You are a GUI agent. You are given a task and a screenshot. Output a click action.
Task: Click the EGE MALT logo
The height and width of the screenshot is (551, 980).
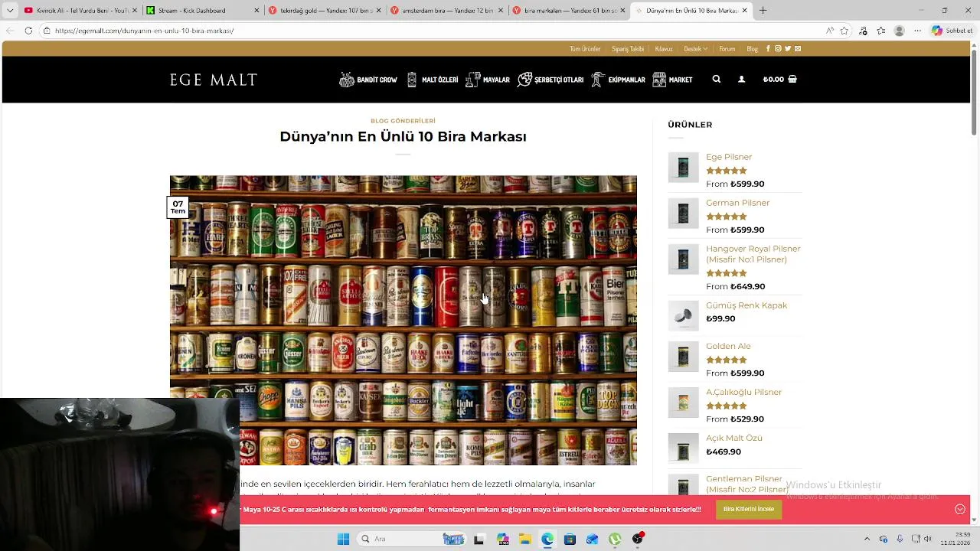214,80
